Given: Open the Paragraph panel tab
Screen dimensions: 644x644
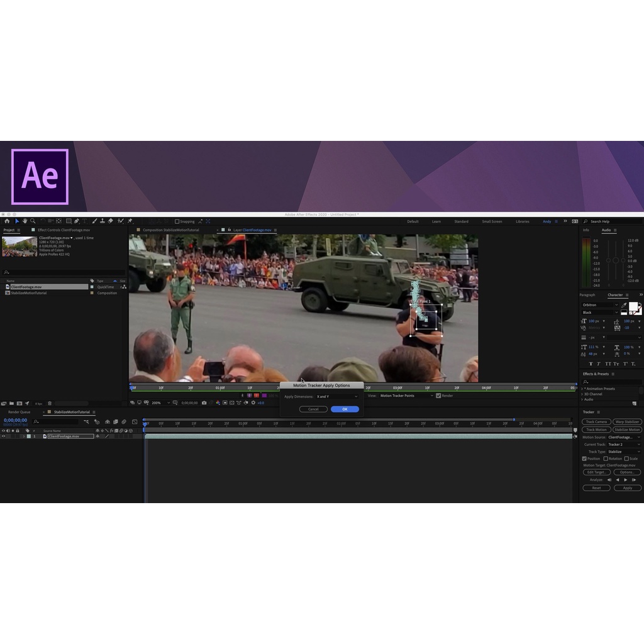Looking at the screenshot, I should click(587, 295).
